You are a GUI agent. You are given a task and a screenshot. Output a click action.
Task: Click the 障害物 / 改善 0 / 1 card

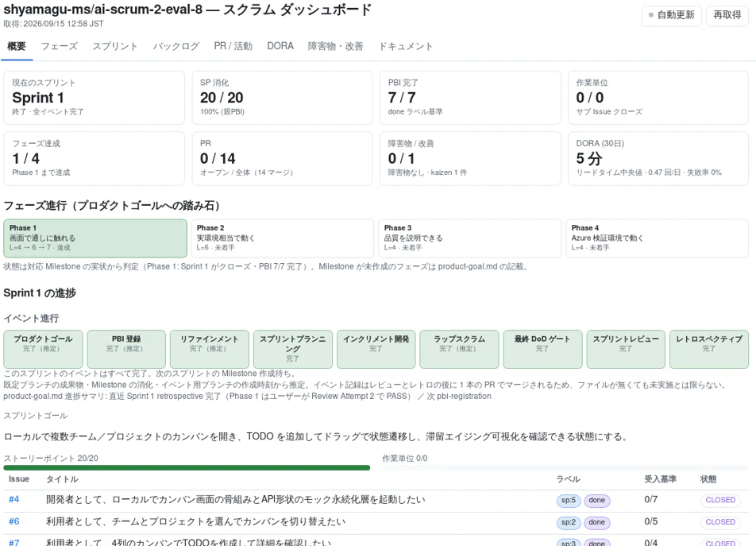(470, 158)
